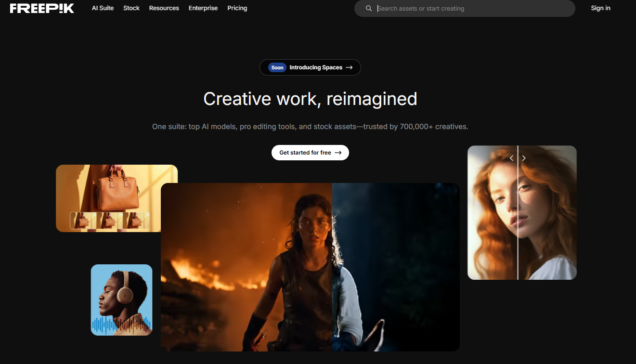The width and height of the screenshot is (636, 364).
Task: Click the Sign in link
Action: coord(600,8)
